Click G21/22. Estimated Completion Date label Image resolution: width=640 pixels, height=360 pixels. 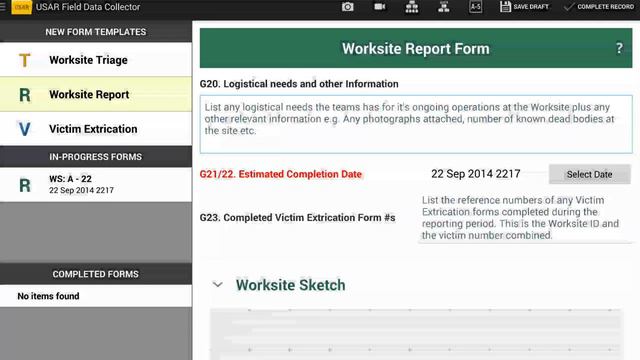pos(280,174)
